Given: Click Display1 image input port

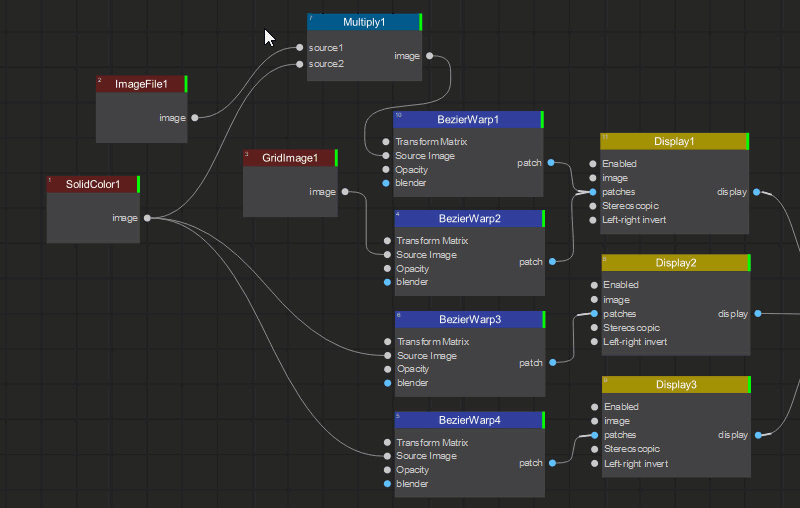Looking at the screenshot, I should point(592,178).
